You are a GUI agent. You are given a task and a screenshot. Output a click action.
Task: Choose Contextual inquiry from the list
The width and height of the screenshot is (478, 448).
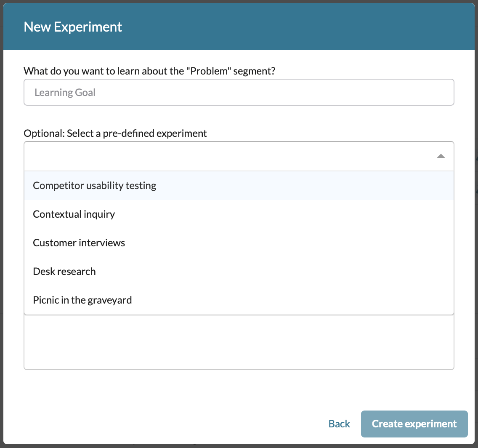click(x=239, y=214)
